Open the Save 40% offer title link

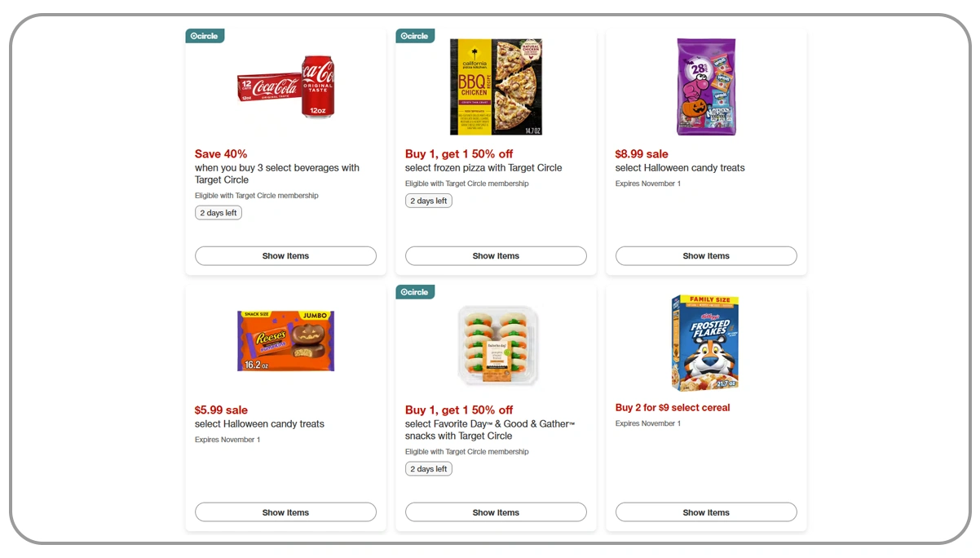221,153
